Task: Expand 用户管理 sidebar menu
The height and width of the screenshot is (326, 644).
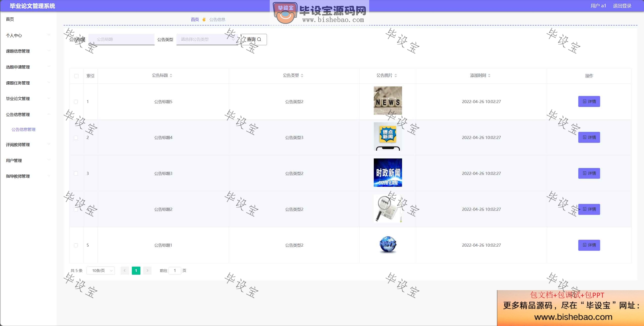Action: (x=28, y=160)
